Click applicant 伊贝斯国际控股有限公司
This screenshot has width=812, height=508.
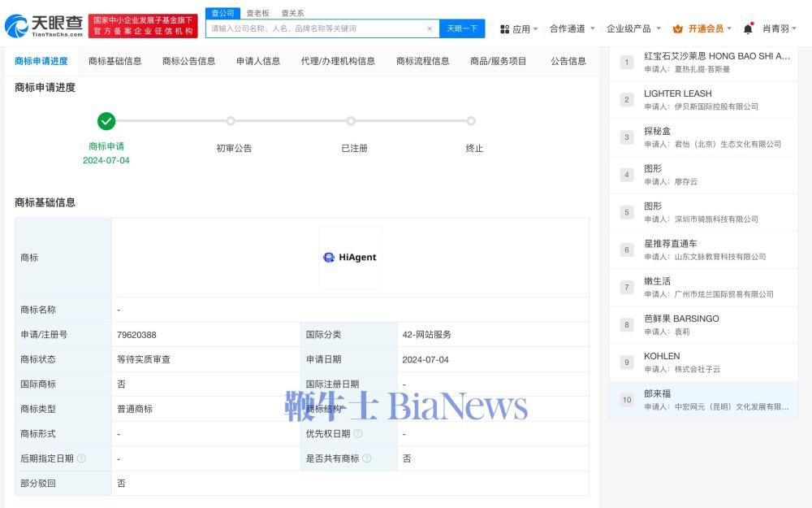pyautogui.click(x=716, y=106)
